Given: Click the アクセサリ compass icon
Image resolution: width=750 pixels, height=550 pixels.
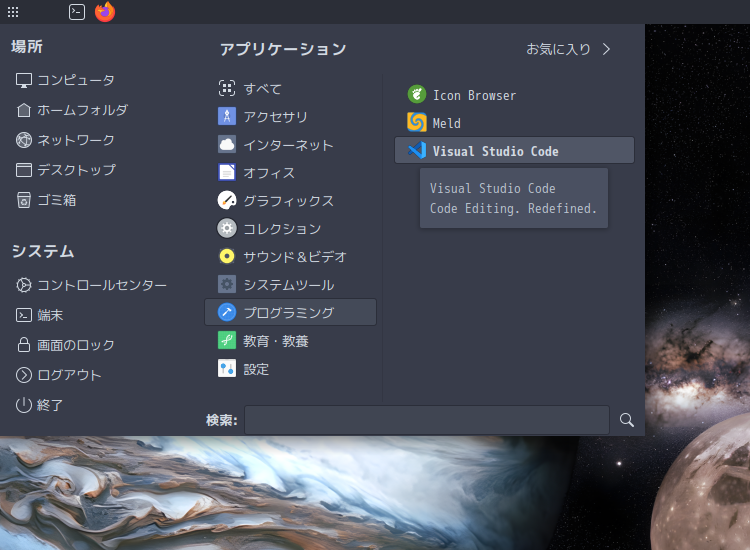Looking at the screenshot, I should click(227, 116).
